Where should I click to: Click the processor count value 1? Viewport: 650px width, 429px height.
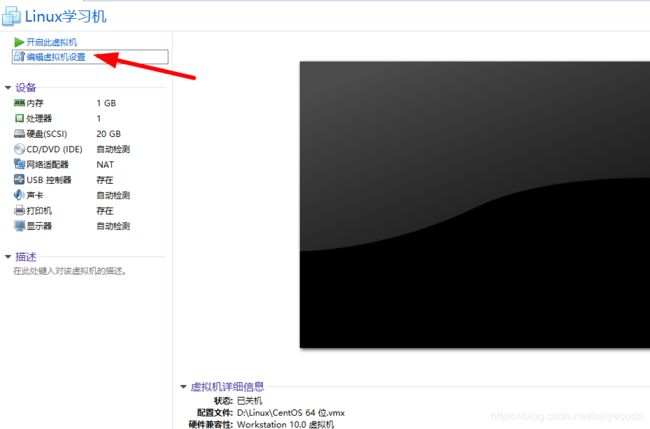(x=99, y=119)
